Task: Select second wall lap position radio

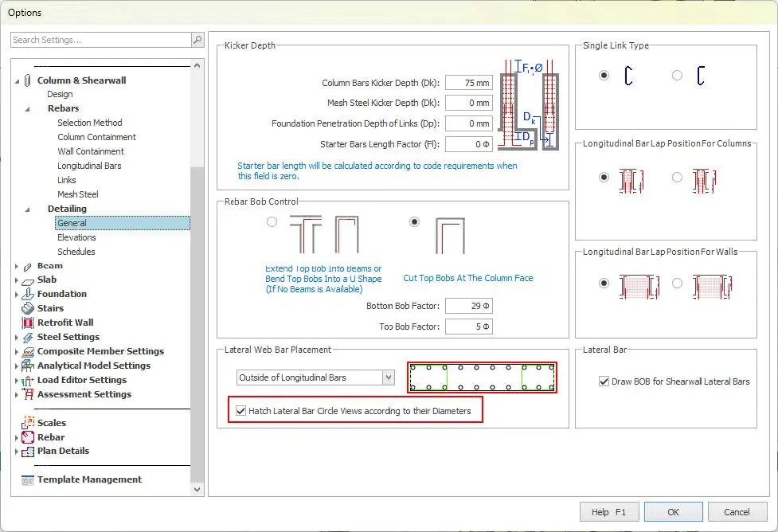Action: 677,284
